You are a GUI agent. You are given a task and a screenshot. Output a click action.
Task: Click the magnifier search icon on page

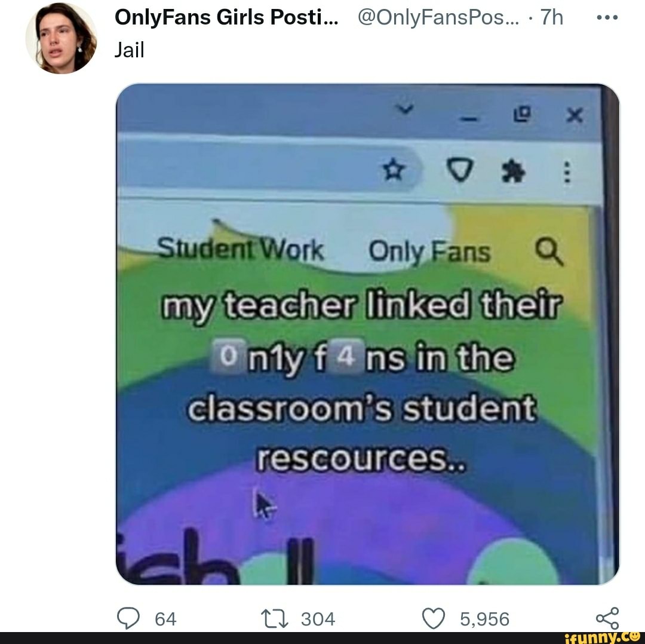click(x=549, y=252)
